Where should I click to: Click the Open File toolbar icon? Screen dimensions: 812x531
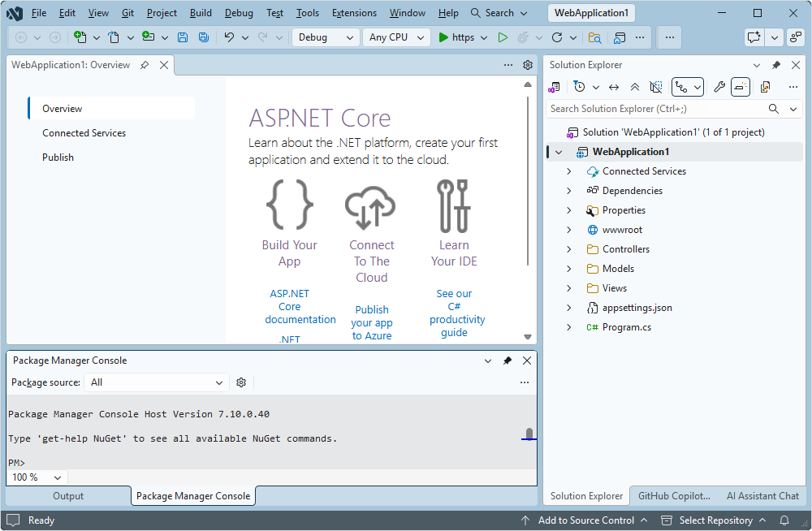[114, 37]
